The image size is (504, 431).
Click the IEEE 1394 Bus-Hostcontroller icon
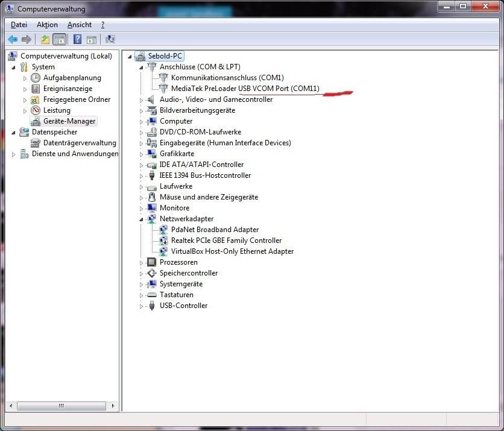[152, 175]
